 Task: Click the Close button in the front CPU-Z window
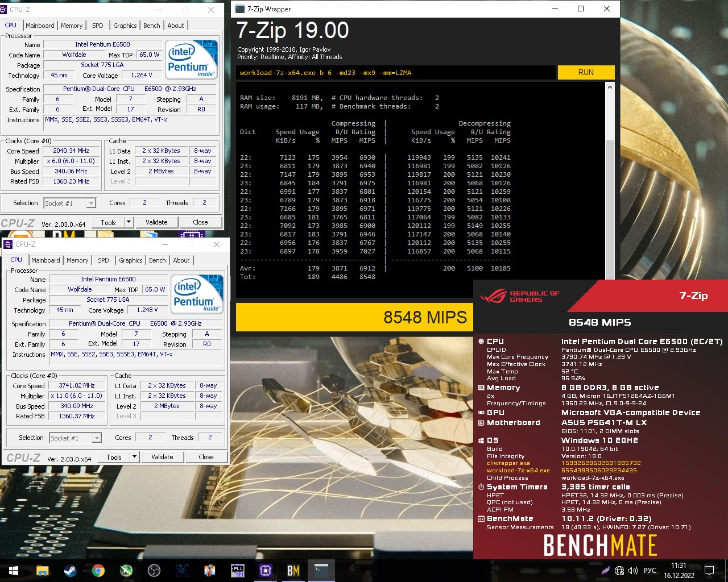pyautogui.click(x=206, y=457)
